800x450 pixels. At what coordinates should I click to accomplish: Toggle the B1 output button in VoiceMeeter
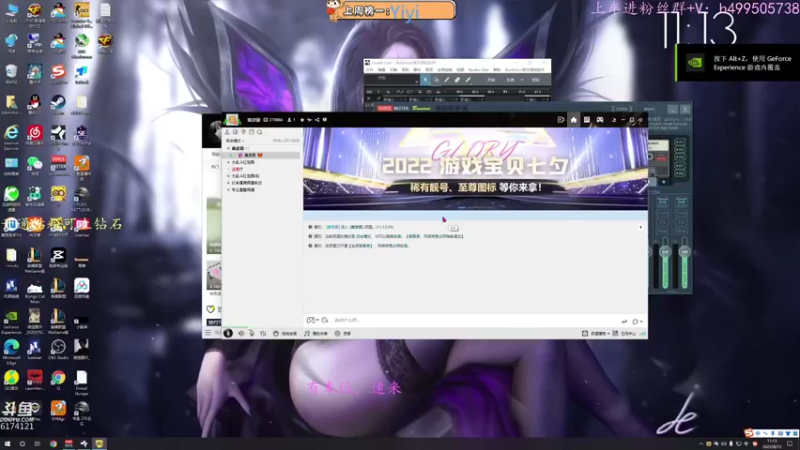680,166
